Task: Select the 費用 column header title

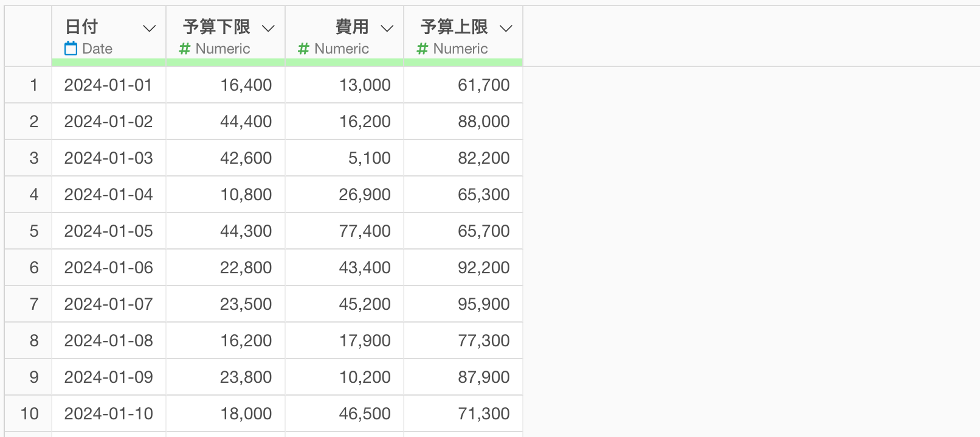Action: point(352,27)
